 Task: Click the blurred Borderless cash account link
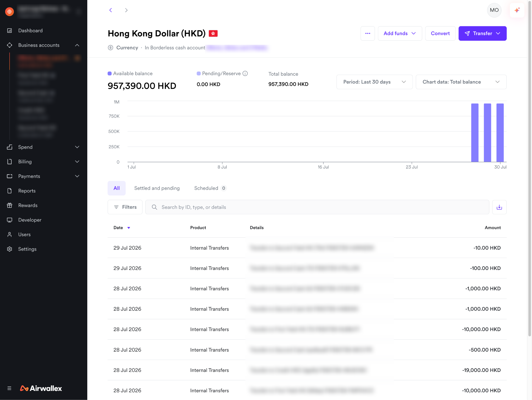click(x=237, y=48)
